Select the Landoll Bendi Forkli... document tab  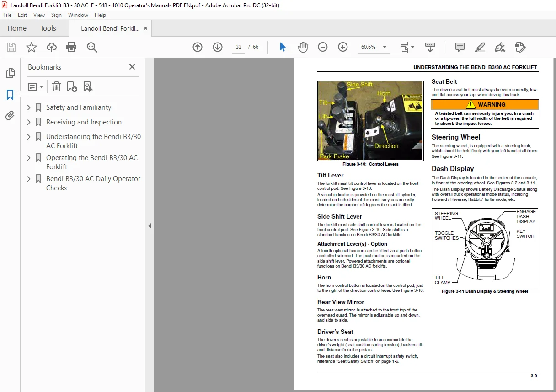coord(110,28)
